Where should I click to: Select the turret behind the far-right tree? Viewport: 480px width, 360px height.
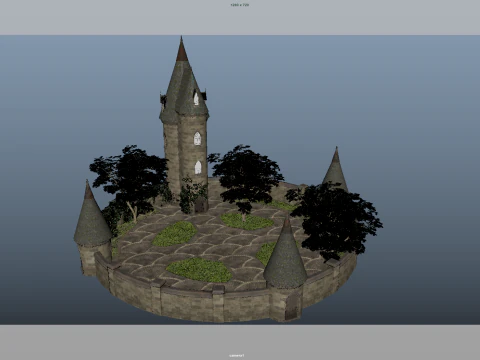(335, 170)
